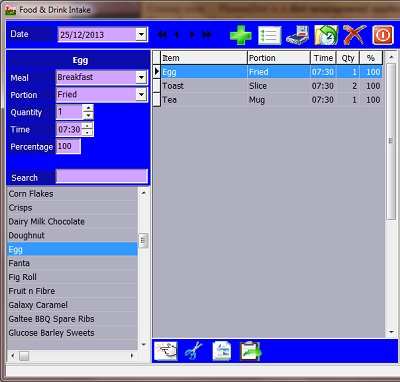This screenshot has width=400, height=382.
Task: Click the Time field showing 07:30
Action: [x=69, y=129]
